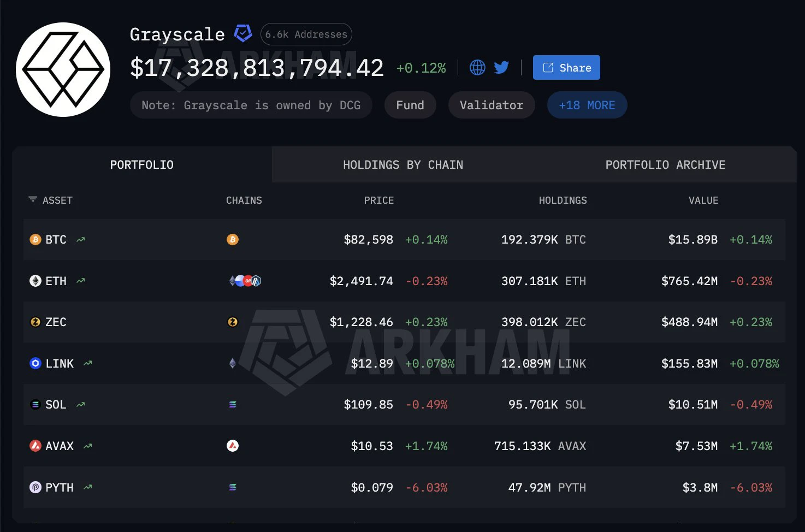The image size is (805, 532).
Task: Click the LINK coin icon in the asset column
Action: pos(35,363)
